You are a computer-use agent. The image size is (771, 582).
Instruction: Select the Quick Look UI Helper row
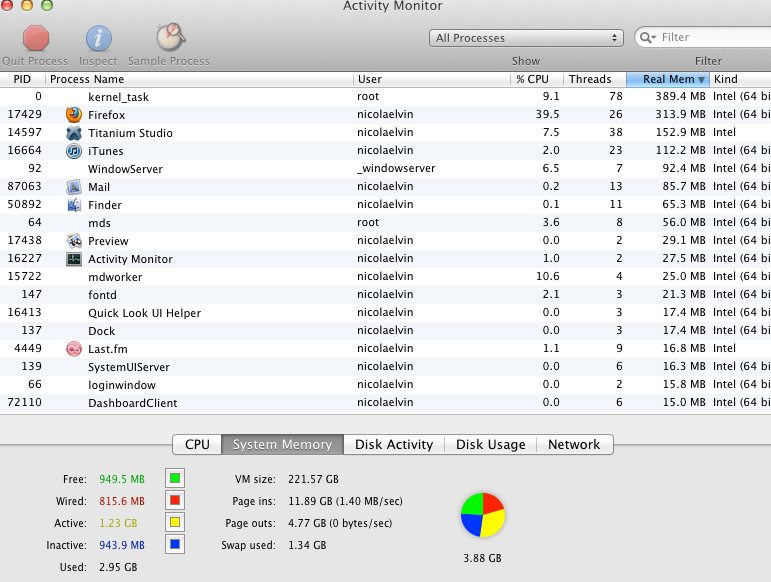pos(386,313)
